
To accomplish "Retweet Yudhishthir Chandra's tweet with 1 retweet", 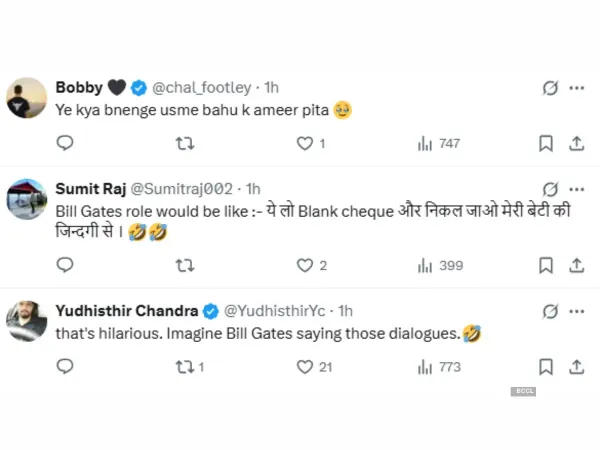I will click(185, 367).
